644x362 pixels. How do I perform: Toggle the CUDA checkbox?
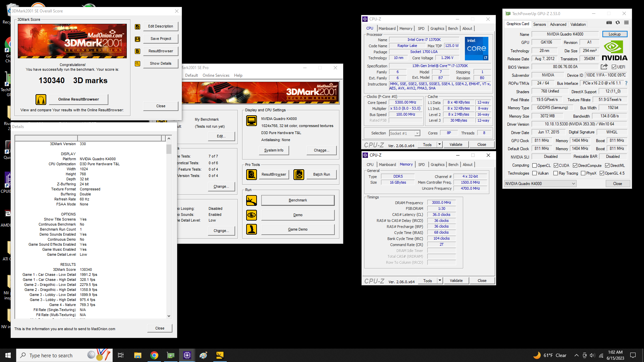[x=556, y=166]
